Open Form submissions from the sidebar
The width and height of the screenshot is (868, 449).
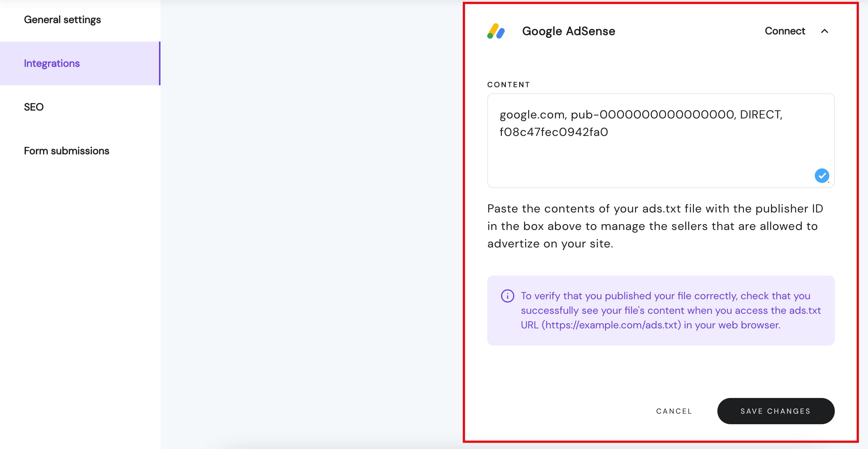(x=66, y=151)
